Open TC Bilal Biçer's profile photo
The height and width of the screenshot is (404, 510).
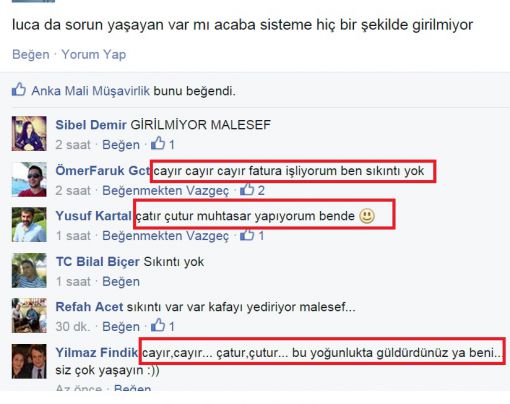tap(29, 270)
